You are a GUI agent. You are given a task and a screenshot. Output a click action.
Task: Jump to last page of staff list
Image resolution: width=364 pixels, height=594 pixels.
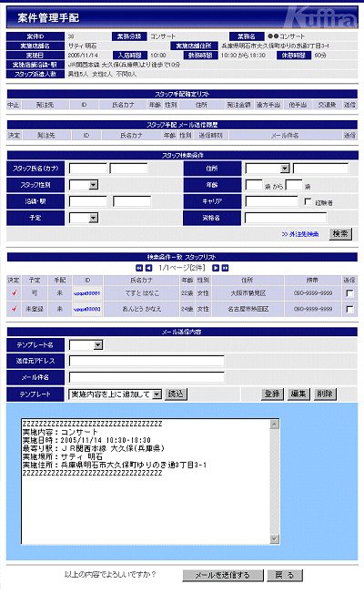point(225,268)
